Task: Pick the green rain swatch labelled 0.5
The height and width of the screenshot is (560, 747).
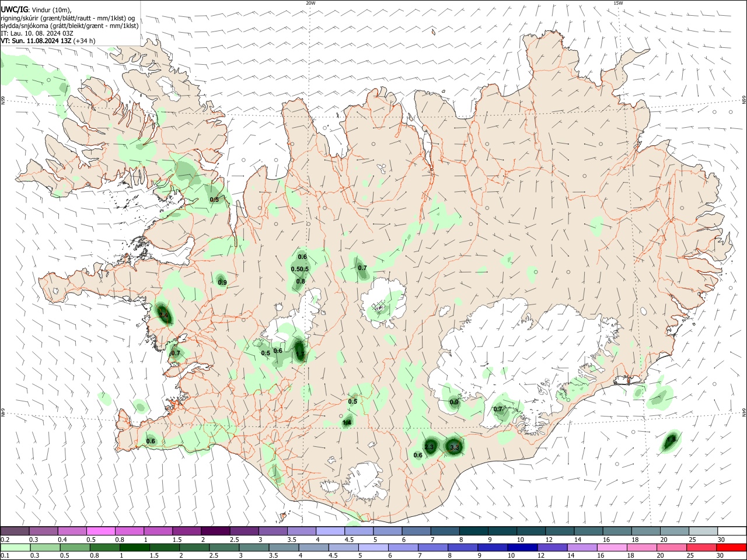Action: click(x=76, y=547)
